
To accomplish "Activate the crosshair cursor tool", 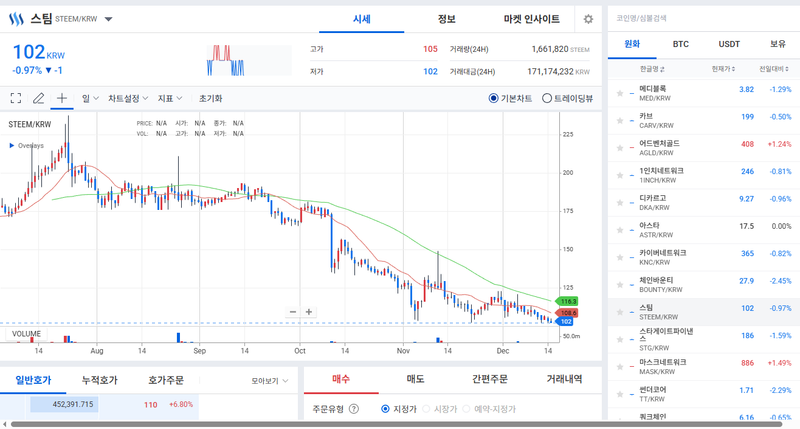I will 62,98.
